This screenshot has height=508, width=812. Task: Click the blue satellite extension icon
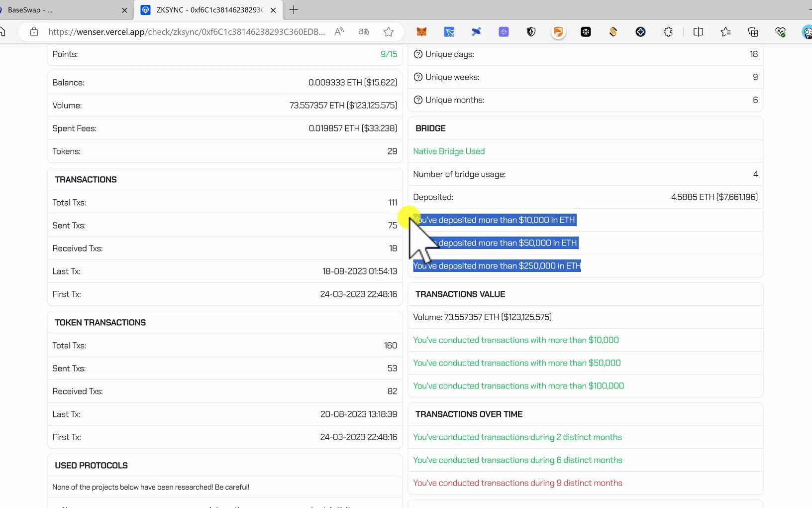[476, 32]
